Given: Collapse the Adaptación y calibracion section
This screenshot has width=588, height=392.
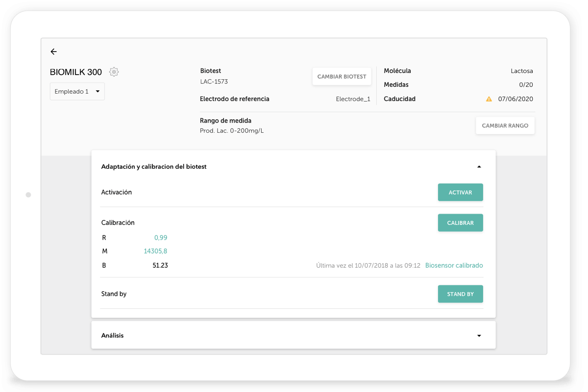Looking at the screenshot, I should (479, 167).
